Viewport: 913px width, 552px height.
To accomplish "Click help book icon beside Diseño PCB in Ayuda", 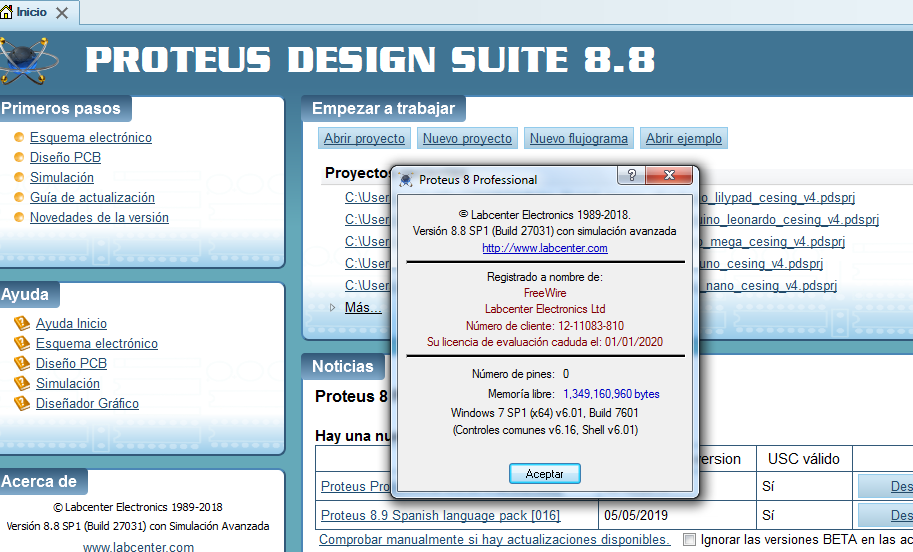I will (22, 363).
